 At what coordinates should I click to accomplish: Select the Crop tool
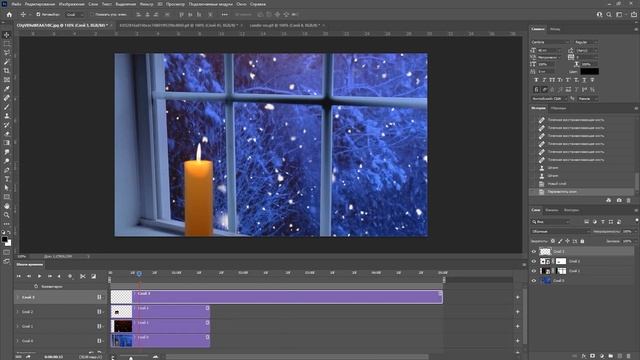7,71
